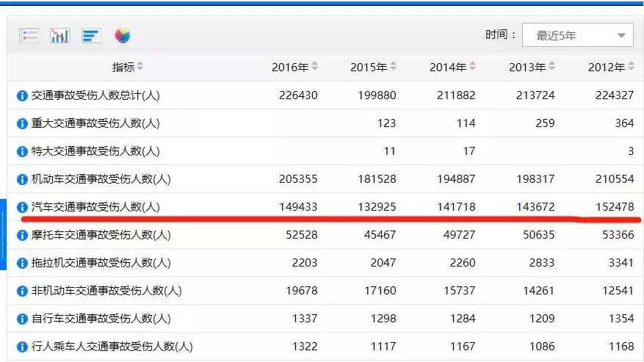The image size is (644, 362).
Task: Sort by the 2015年 column
Action: pos(393,66)
